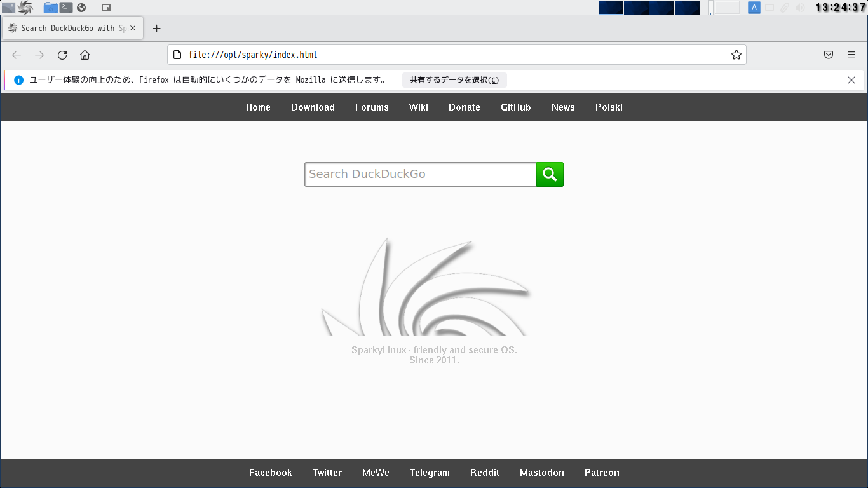Click the volume speaker tray icon

pos(800,8)
